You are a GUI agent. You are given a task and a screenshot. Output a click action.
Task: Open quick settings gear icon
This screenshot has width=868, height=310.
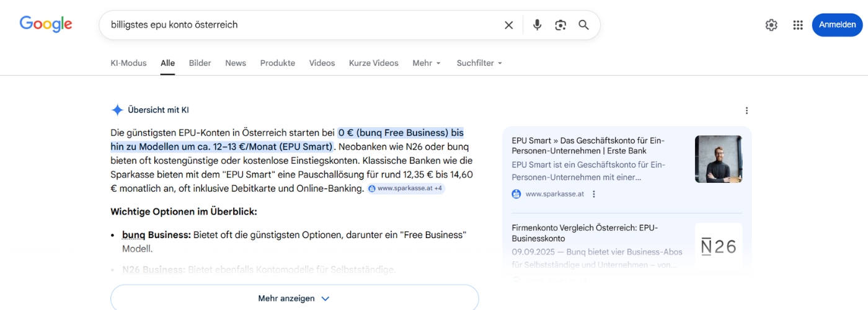point(771,25)
